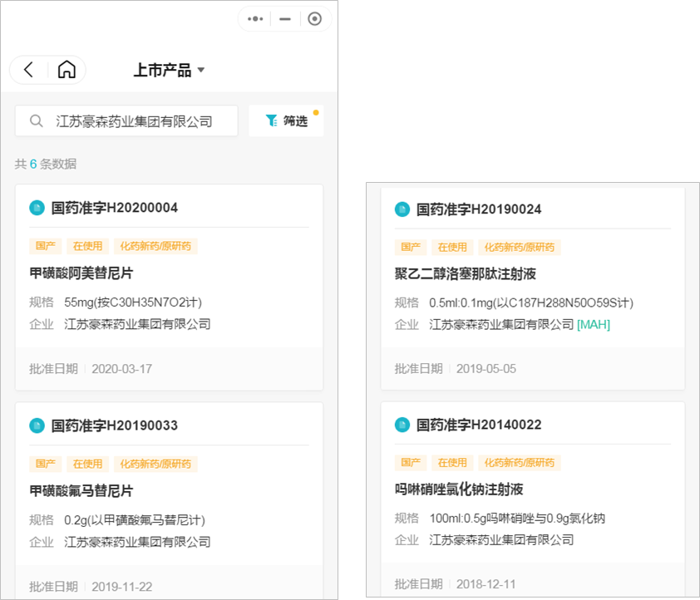Image resolution: width=700 pixels, height=600 pixels.
Task: Minimize the mini program with the dash icon
Action: (285, 19)
